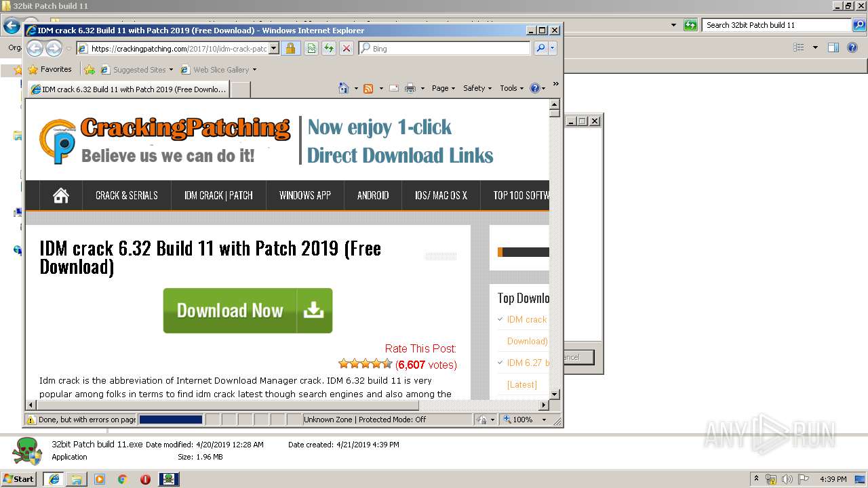This screenshot has height=488, width=868.
Task: Click the red Stop loading icon
Action: pyautogui.click(x=347, y=48)
